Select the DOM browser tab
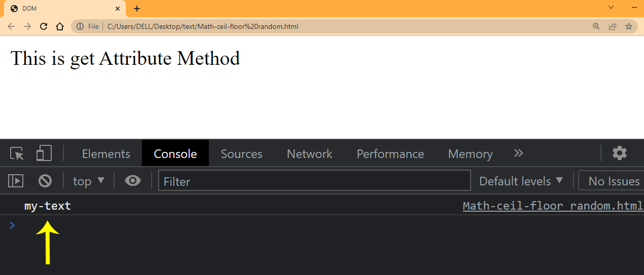 pyautogui.click(x=64, y=9)
